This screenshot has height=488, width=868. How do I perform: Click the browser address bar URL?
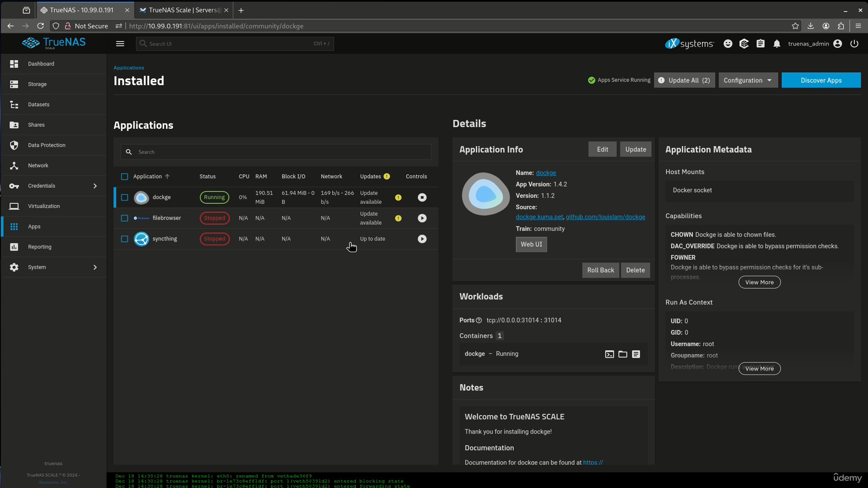[x=216, y=26]
